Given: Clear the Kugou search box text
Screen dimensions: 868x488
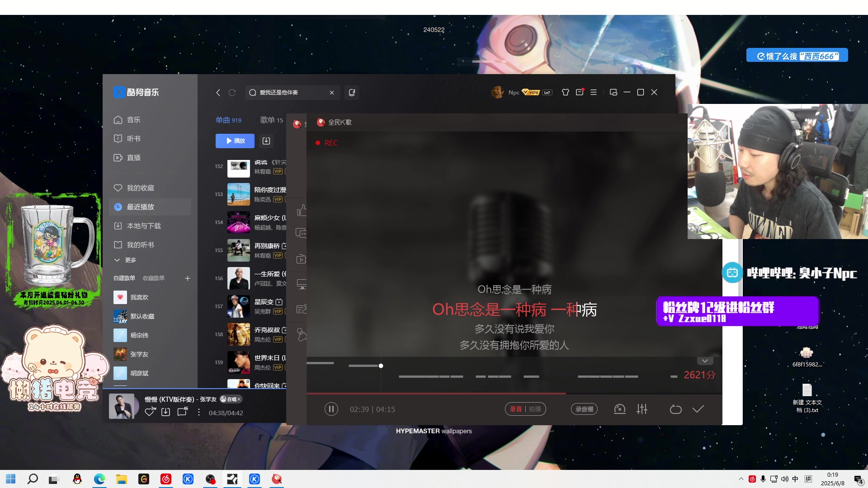Looking at the screenshot, I should tap(331, 93).
